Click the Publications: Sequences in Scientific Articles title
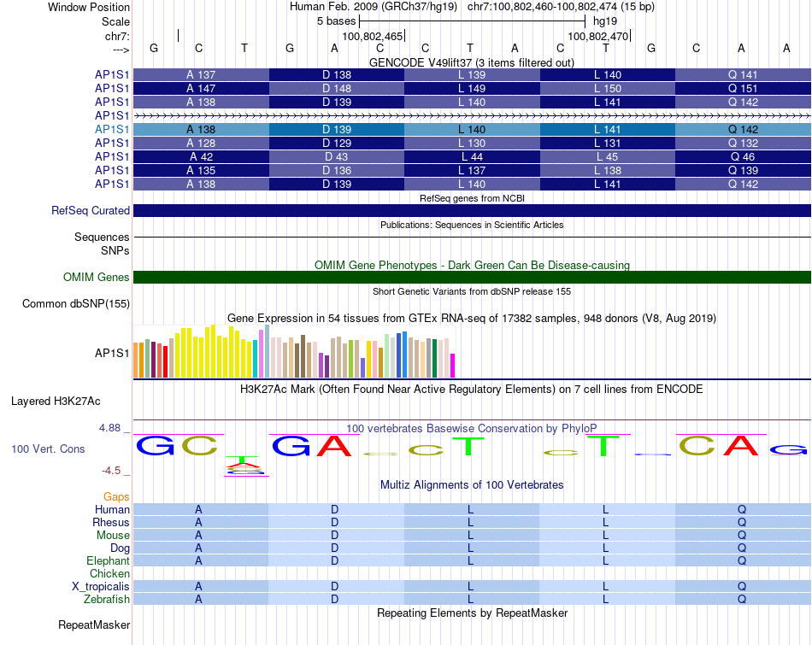Viewport: 812px width, 645px height. tap(472, 225)
